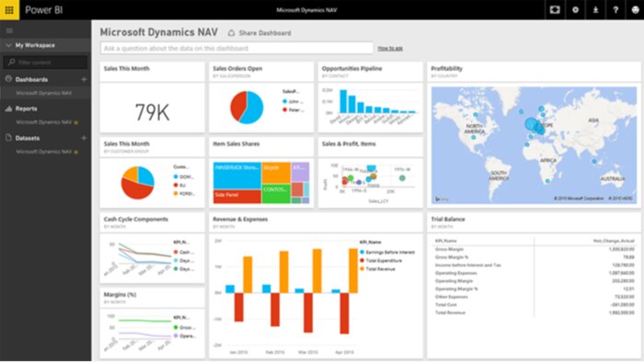Click the Trial Balance tile title
The height and width of the screenshot is (362, 644).
click(448, 220)
